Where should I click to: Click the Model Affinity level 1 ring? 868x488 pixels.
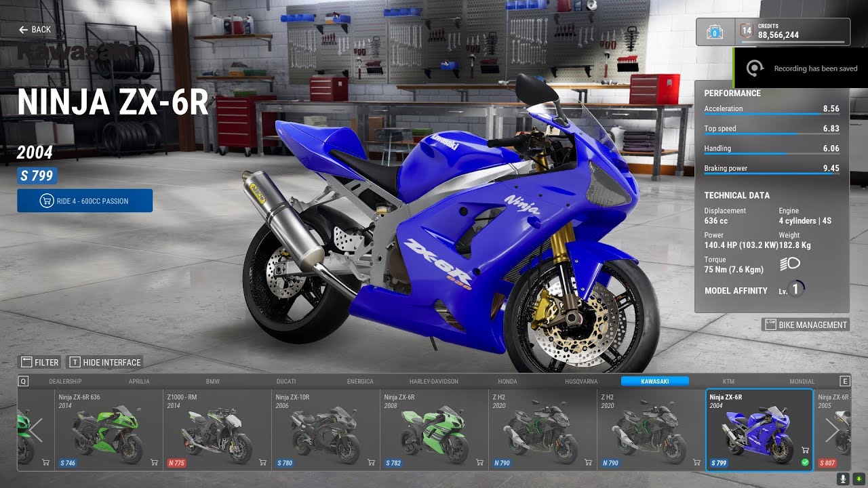tap(795, 289)
